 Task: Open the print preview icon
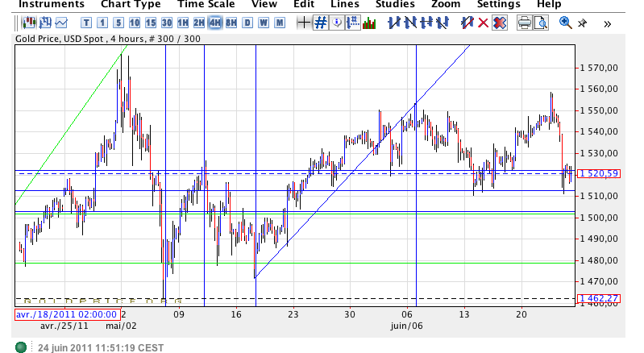pos(541,23)
